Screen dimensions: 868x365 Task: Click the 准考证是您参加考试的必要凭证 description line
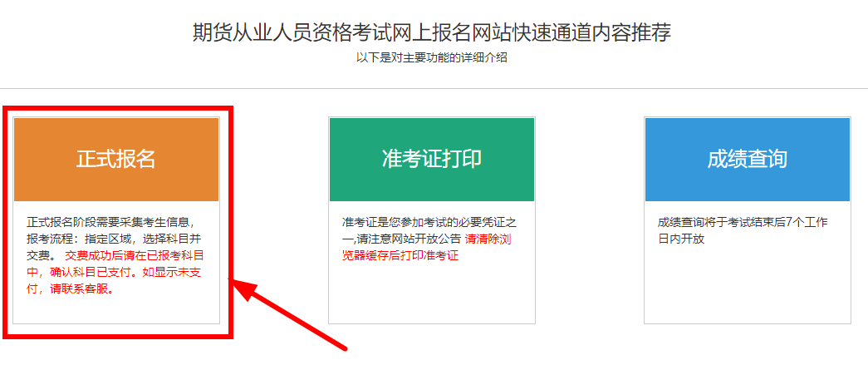click(429, 222)
